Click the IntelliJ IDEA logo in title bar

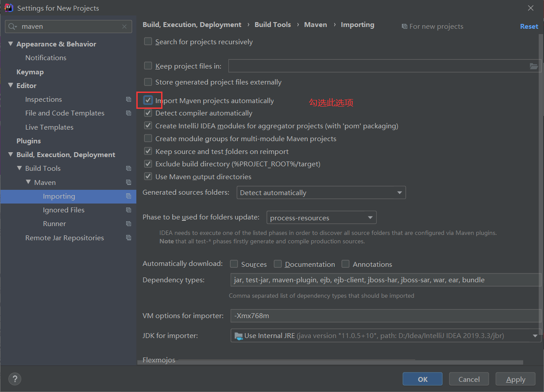click(x=8, y=8)
